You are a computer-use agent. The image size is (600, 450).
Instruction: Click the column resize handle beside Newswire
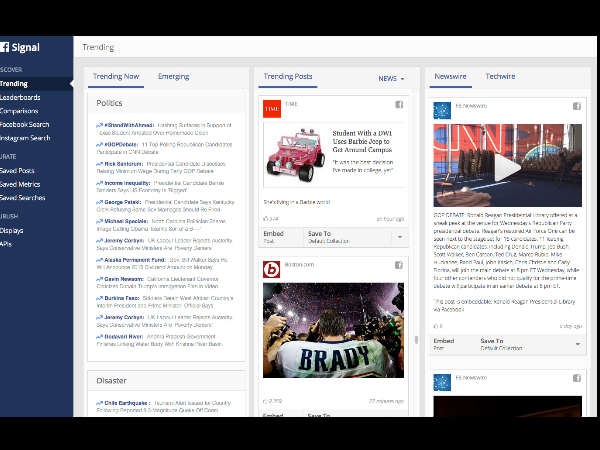pos(417,340)
